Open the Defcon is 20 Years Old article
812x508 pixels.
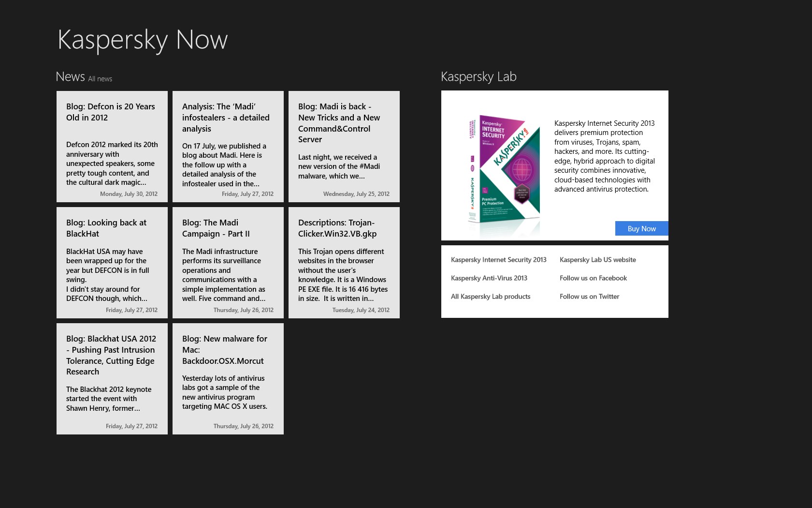pos(112,147)
